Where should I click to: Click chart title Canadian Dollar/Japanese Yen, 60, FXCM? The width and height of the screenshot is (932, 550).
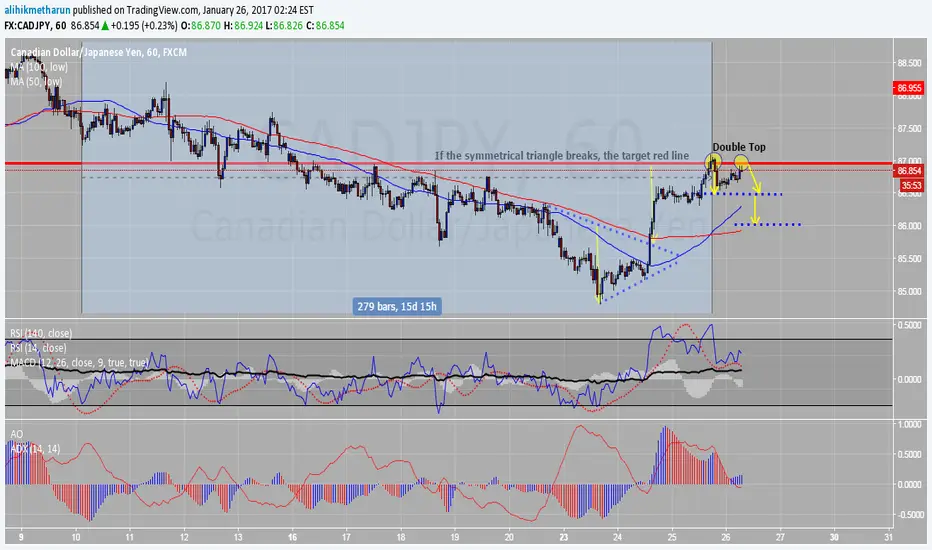[x=99, y=52]
